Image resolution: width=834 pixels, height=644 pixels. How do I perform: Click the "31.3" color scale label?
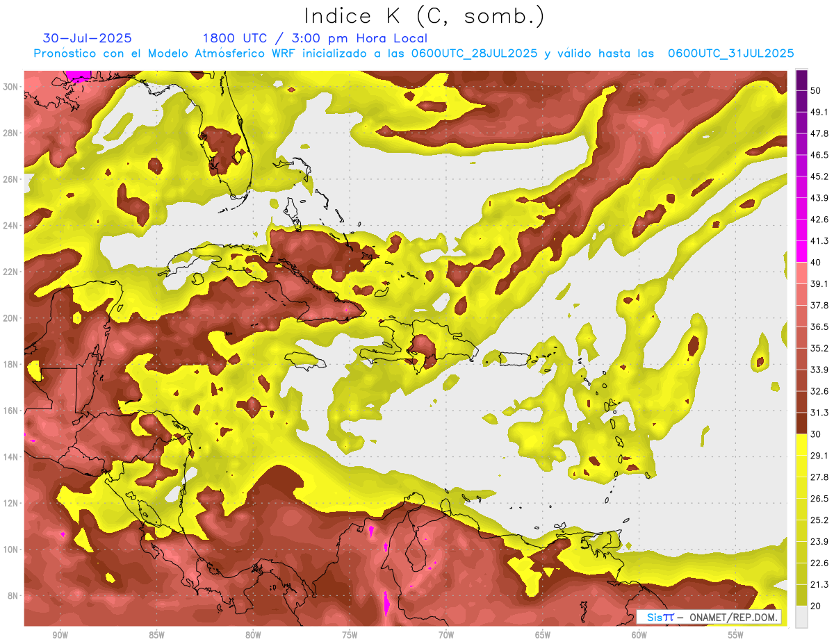point(819,413)
